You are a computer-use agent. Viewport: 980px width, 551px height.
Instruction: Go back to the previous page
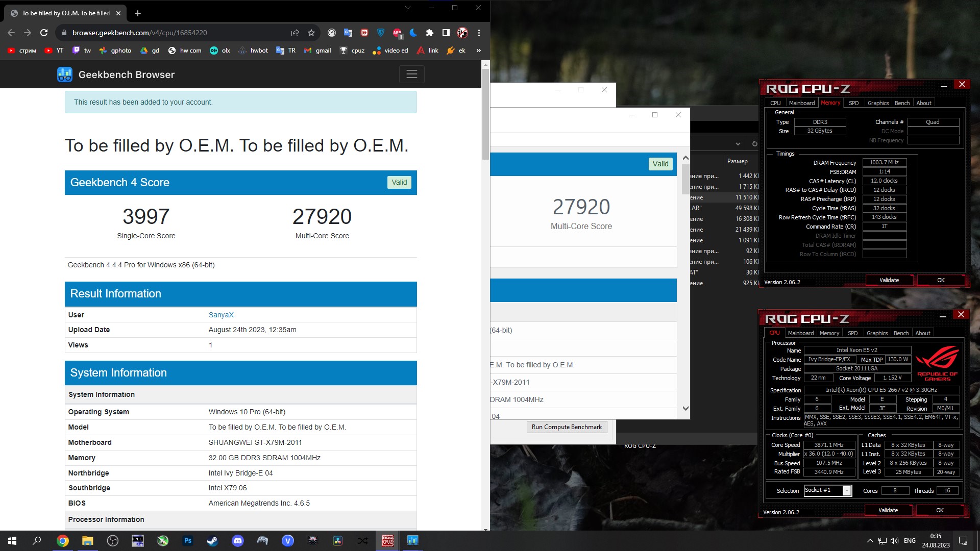[x=11, y=33]
